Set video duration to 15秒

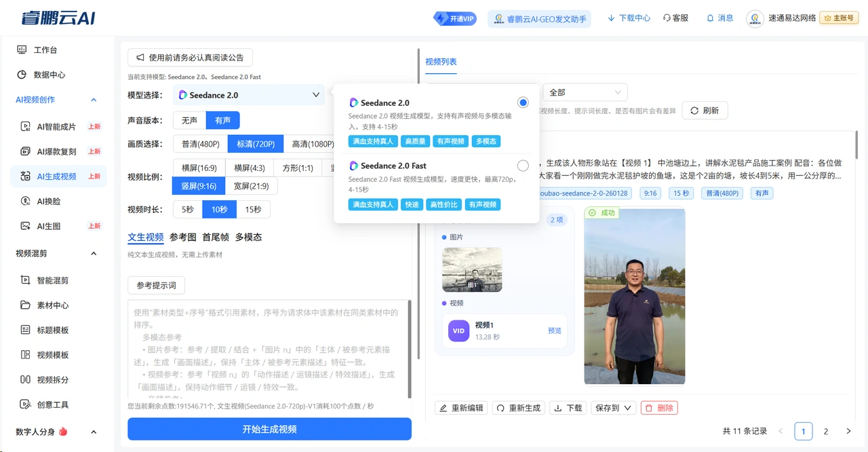point(254,210)
